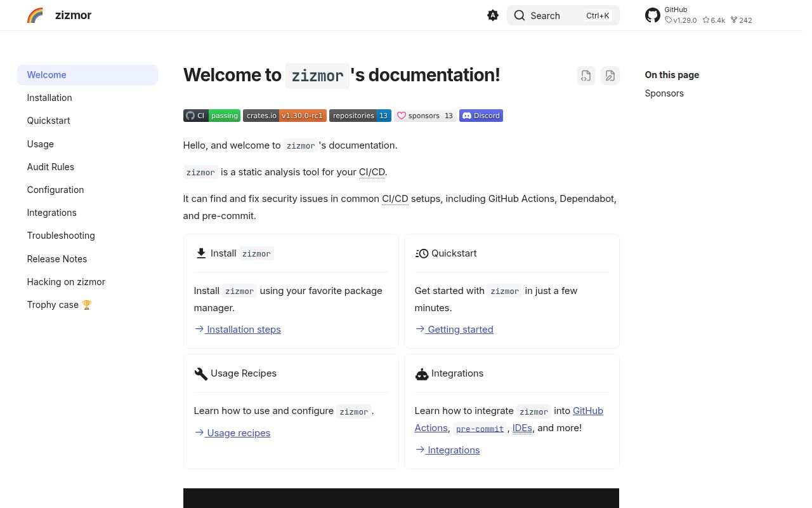
Task: Click the edit this page icon
Action: click(x=610, y=76)
